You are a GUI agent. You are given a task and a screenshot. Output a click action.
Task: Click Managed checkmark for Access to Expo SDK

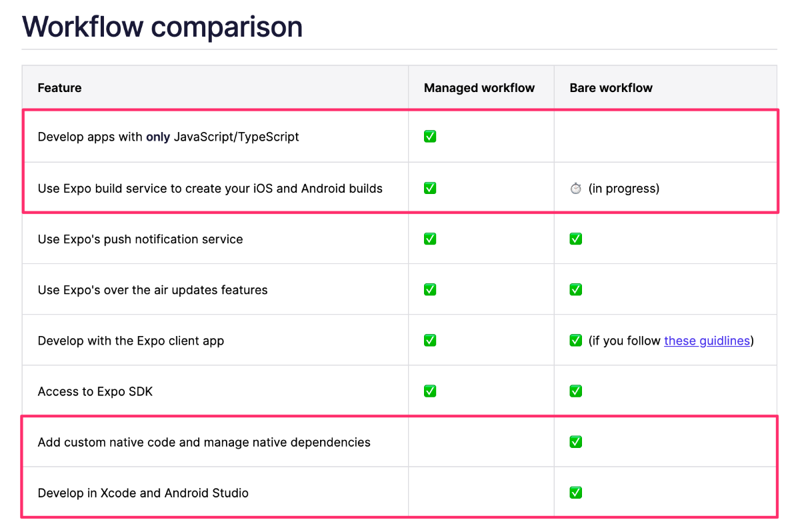[x=430, y=391]
